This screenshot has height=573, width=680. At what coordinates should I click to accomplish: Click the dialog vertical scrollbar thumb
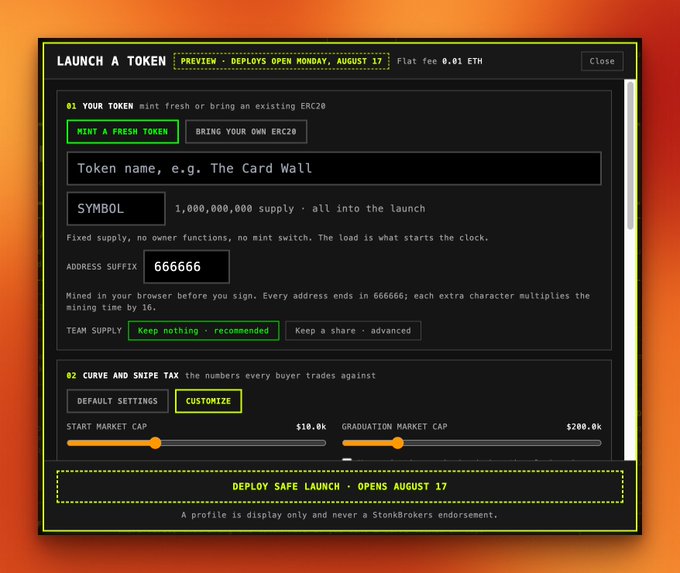click(x=630, y=155)
